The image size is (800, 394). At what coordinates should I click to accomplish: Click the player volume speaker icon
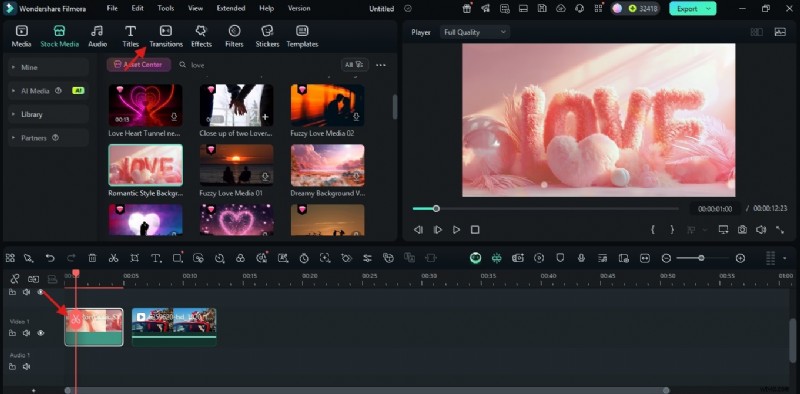(x=761, y=230)
